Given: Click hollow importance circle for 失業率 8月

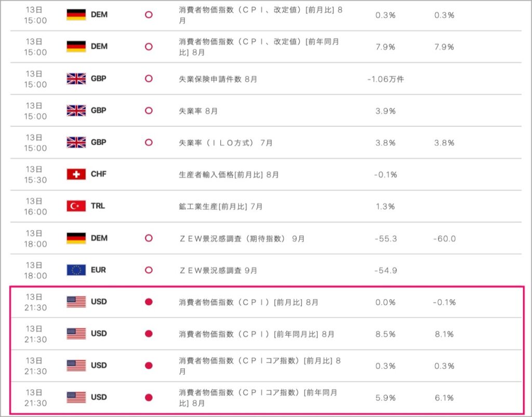Looking at the screenshot, I should [x=149, y=111].
